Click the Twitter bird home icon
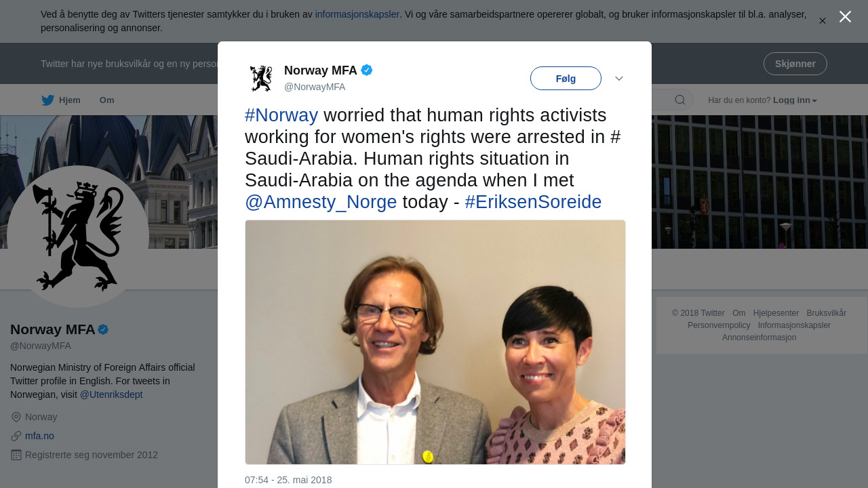 coord(47,100)
